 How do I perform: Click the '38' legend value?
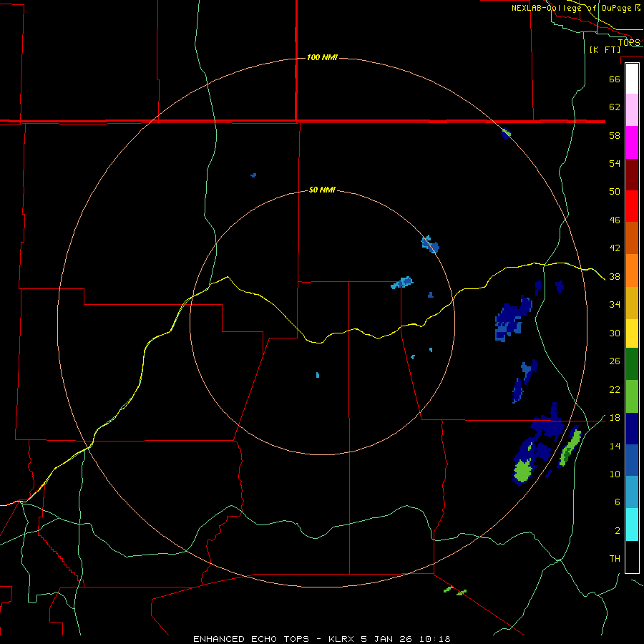pyautogui.click(x=615, y=276)
